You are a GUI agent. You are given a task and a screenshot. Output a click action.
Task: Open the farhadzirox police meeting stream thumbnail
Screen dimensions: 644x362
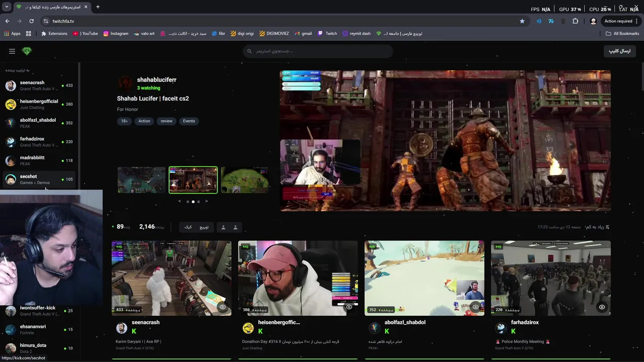pyautogui.click(x=551, y=278)
